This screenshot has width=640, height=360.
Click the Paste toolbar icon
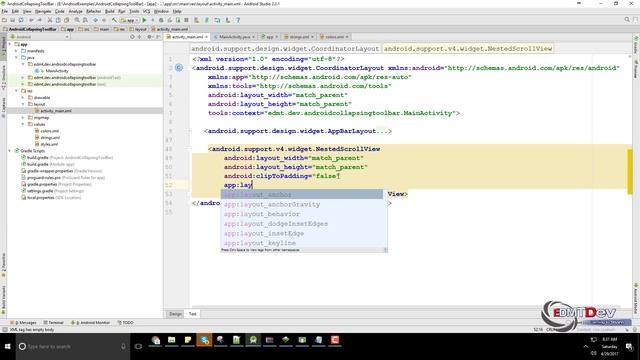pyautogui.click(x=67, y=20)
